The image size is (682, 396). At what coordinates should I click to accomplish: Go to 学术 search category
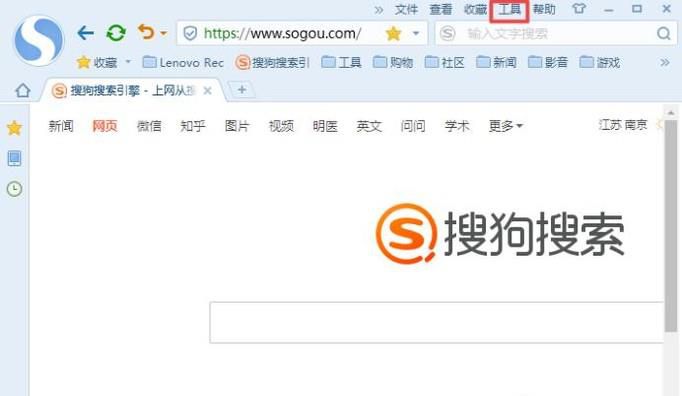coord(457,126)
